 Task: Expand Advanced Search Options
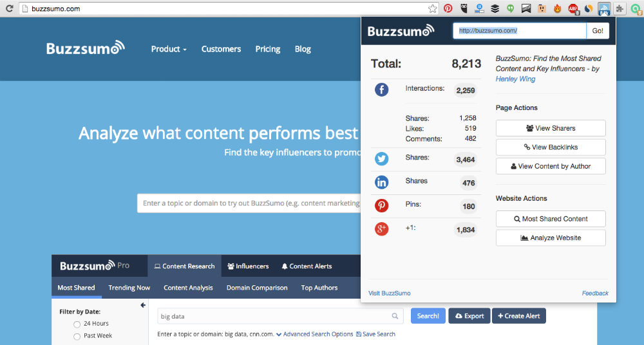click(315, 334)
